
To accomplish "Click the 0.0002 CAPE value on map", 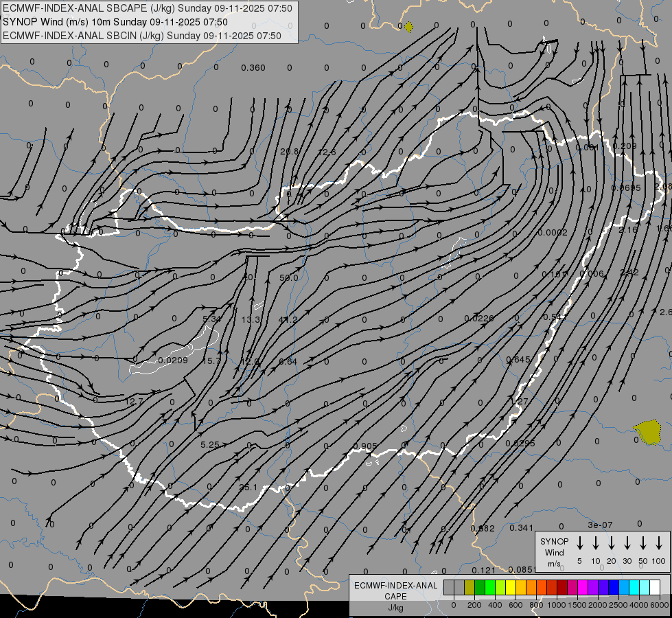I will 553,233.
